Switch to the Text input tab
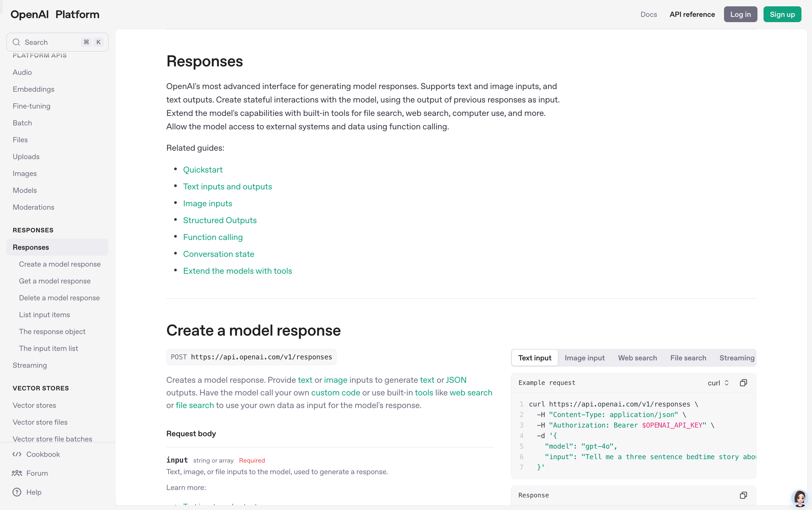Screen dimensions: 812x510 [x=535, y=358]
